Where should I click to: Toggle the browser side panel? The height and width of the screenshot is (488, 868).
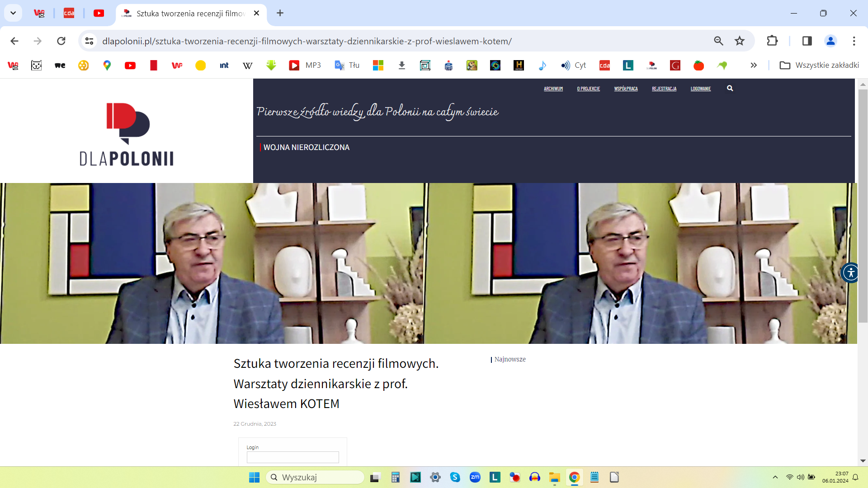click(x=807, y=41)
